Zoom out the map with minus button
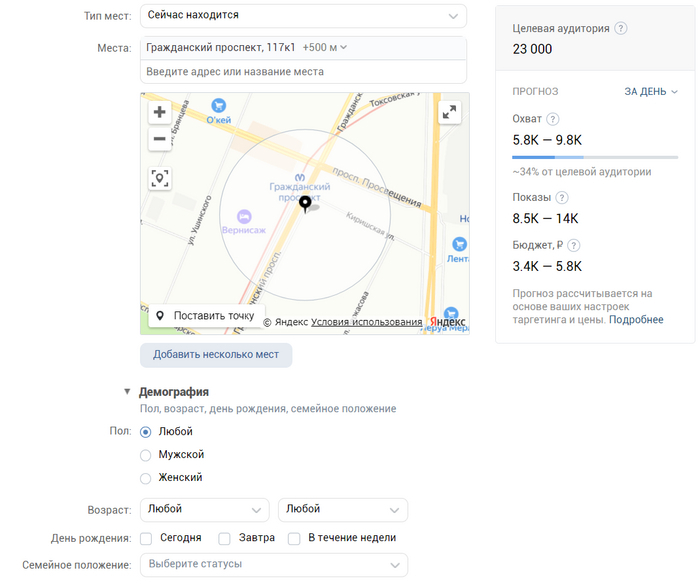 159,139
